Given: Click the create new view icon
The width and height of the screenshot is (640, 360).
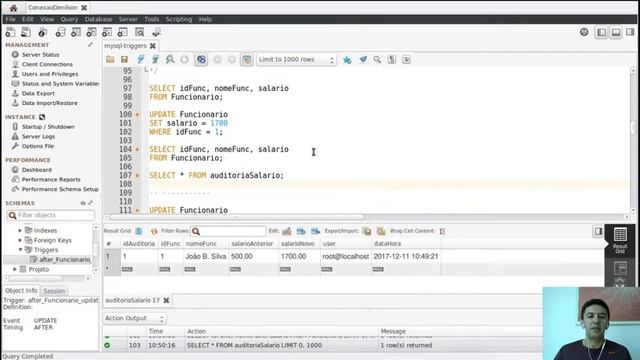Looking at the screenshot, I should tap(91, 32).
